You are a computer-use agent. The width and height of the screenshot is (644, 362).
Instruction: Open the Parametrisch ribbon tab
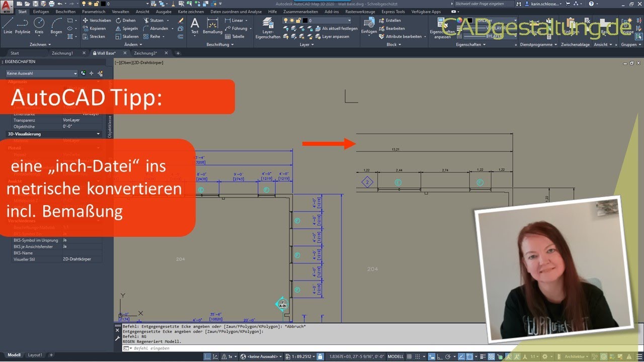[94, 12]
